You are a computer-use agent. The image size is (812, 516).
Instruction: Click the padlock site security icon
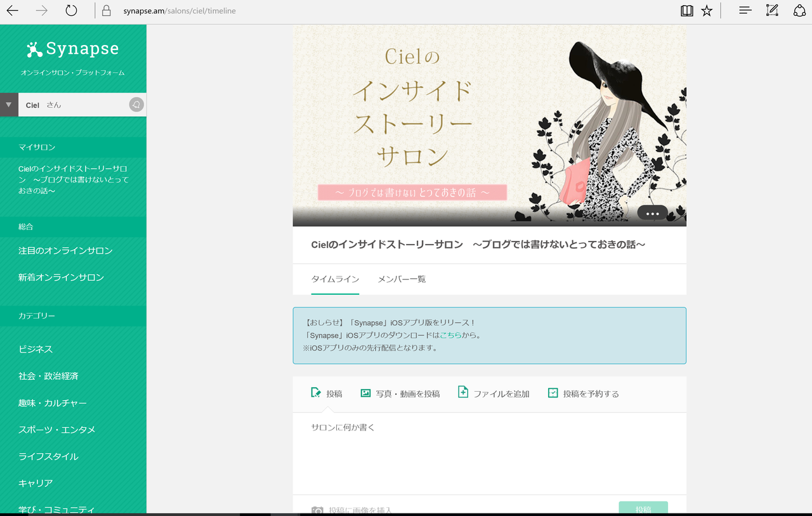106,11
